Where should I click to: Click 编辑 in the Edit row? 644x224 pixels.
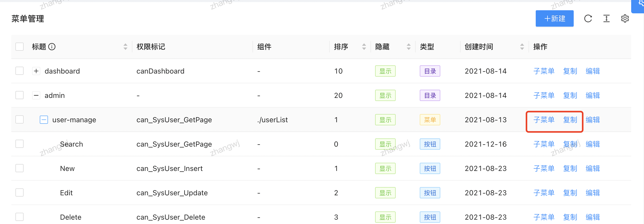[593, 193]
